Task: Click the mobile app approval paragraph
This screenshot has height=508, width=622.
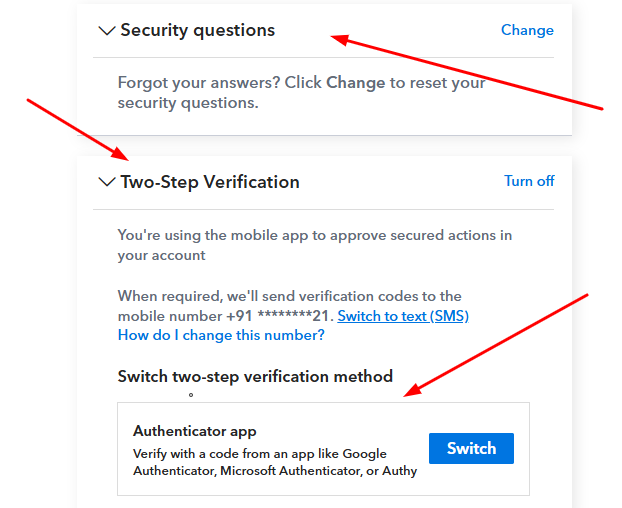Action: (315, 245)
